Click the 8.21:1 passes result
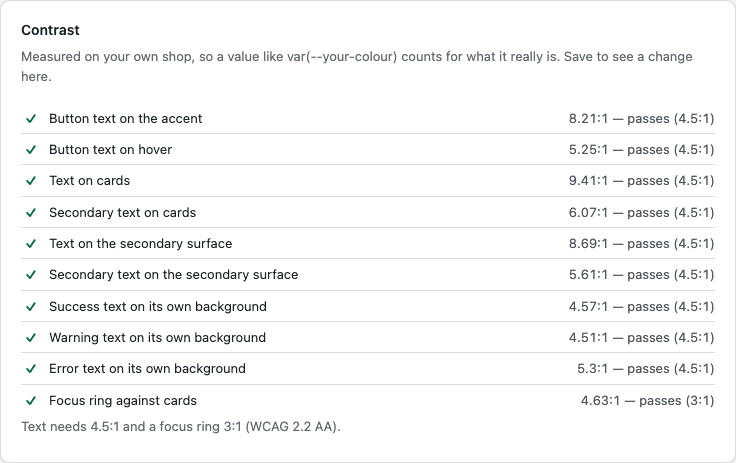 pyautogui.click(x=641, y=119)
